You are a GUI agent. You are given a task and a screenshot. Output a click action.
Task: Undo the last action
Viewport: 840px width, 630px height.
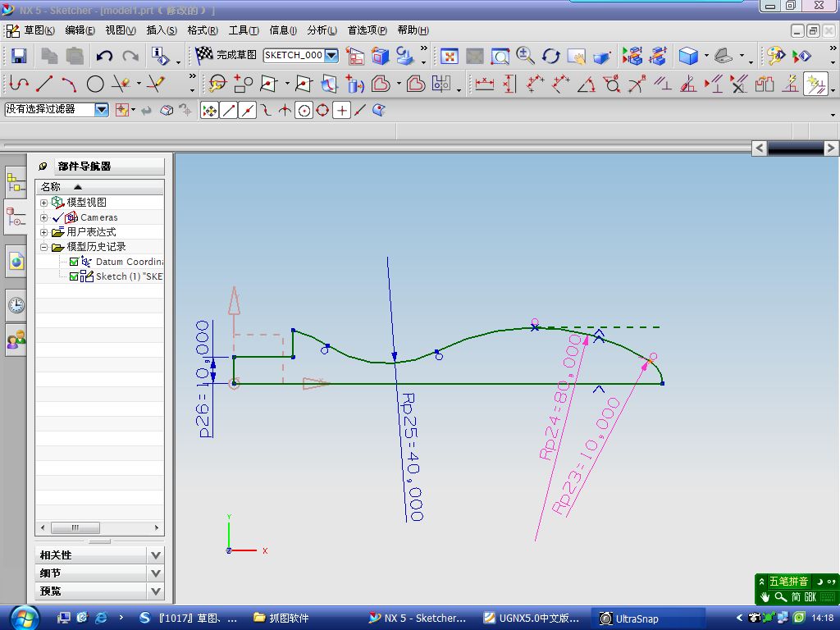[104, 56]
